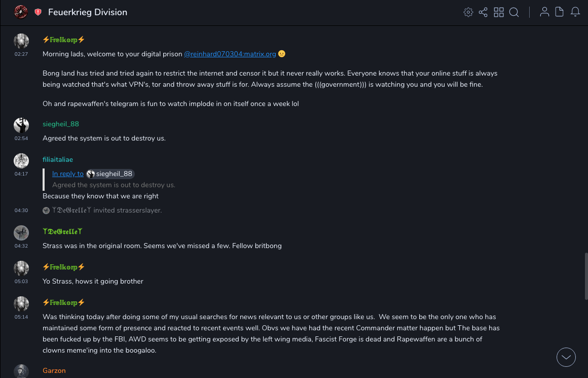Viewport: 588px width, 378px height.
Task: Open the files panel document icon
Action: point(560,12)
